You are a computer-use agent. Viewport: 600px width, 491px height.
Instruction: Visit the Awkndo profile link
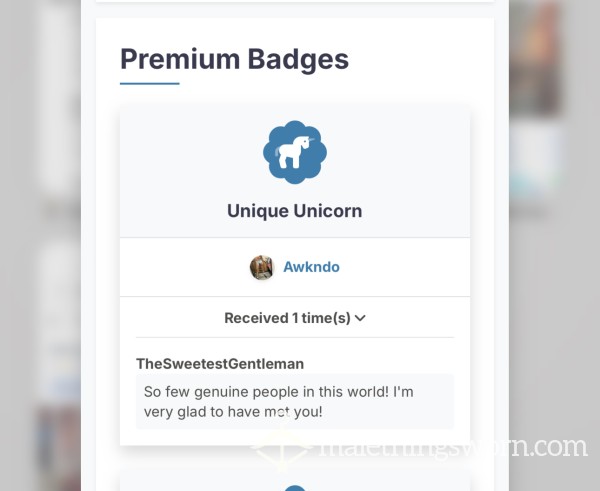tap(311, 267)
